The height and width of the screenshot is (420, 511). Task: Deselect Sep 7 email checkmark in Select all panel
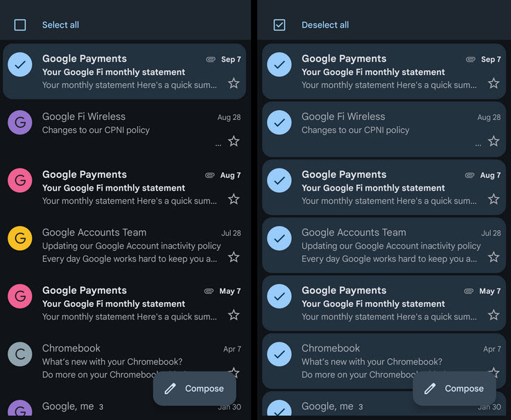pos(20,64)
